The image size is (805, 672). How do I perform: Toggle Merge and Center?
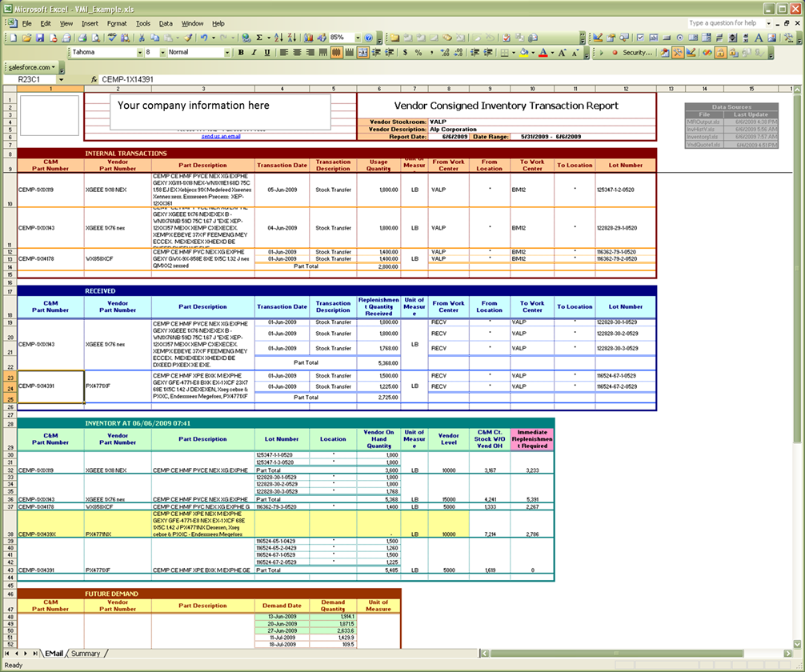click(362, 52)
